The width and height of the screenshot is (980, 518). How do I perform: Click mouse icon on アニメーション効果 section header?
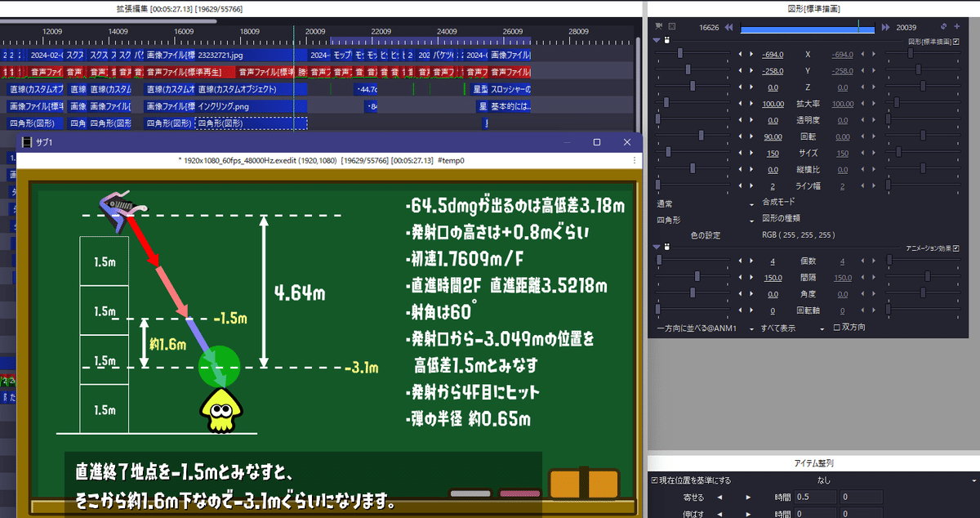(667, 247)
